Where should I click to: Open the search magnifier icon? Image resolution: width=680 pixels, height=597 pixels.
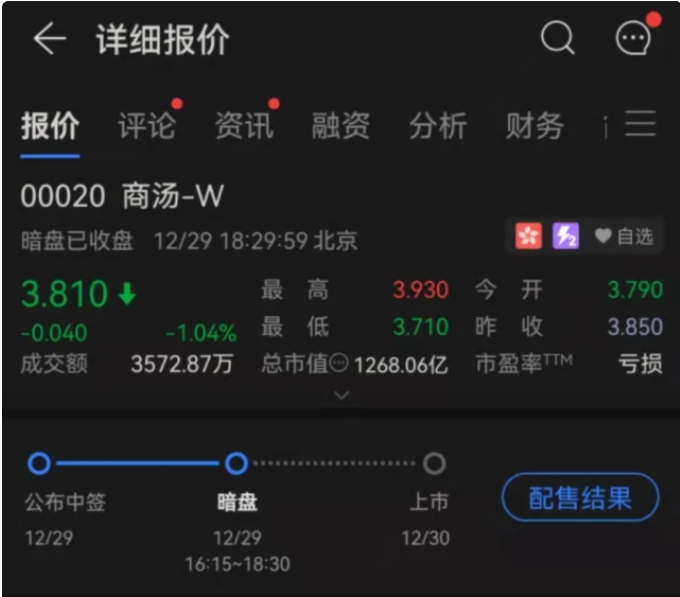pos(558,38)
